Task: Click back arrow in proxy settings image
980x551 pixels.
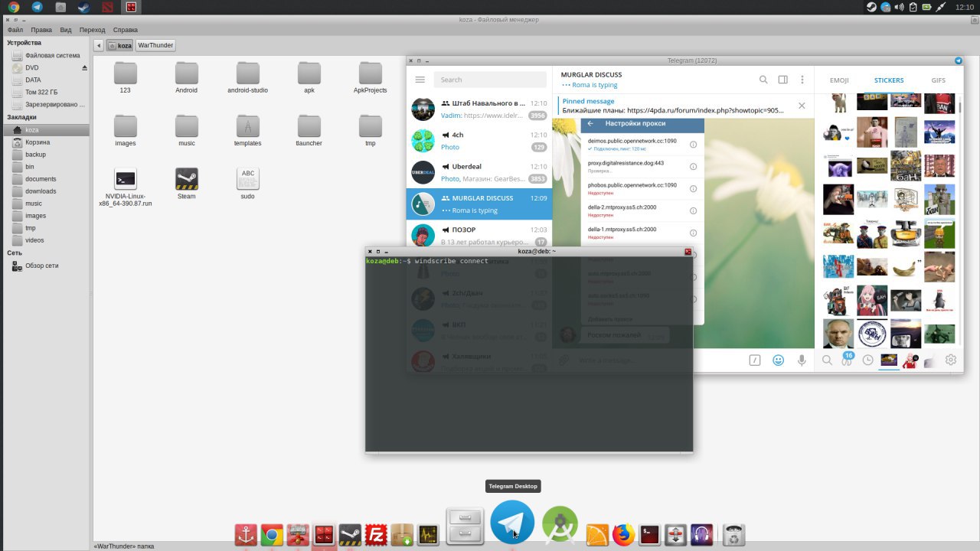Action: coord(590,123)
